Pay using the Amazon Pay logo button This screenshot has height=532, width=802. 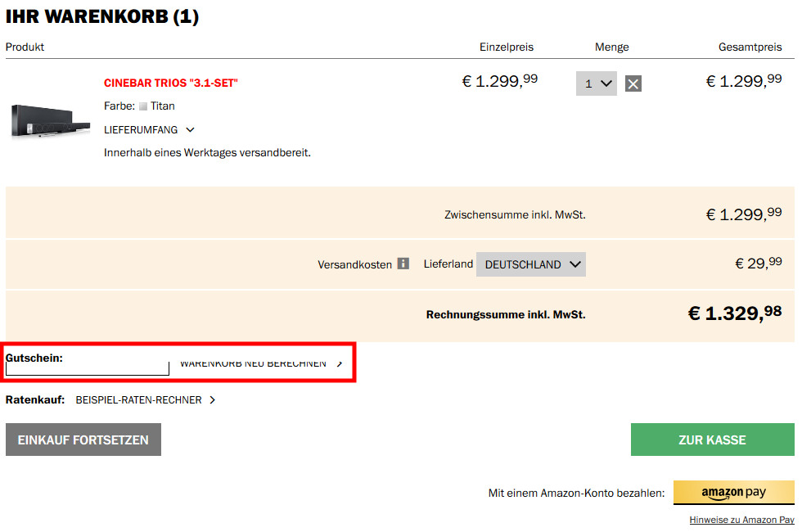[x=733, y=493]
